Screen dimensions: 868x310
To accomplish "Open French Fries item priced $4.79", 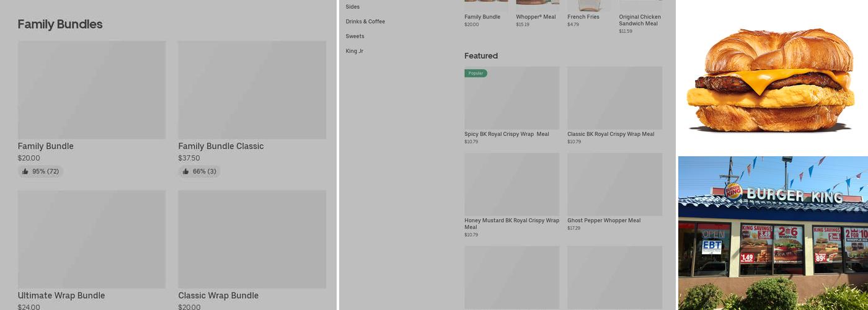I will click(588, 14).
